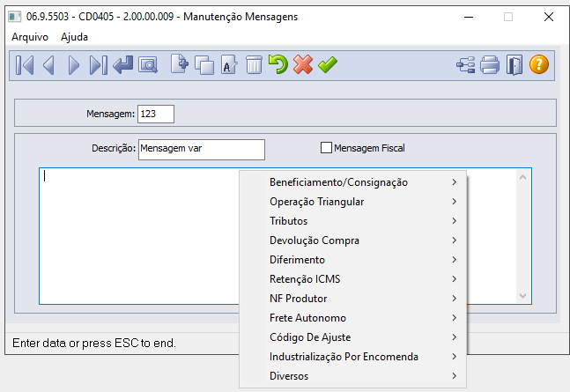Enable the Mensagem Fiscal checkbox
Screen dimensions: 570x392
(x=326, y=148)
